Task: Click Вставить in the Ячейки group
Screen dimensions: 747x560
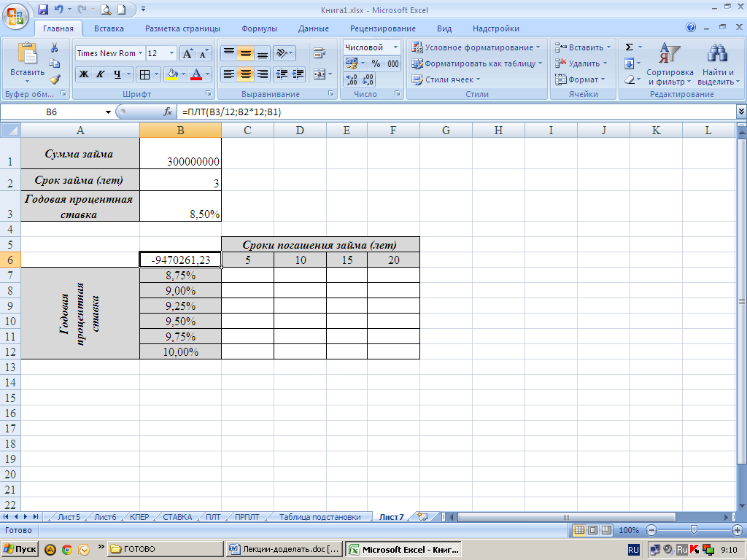Action: (x=583, y=47)
